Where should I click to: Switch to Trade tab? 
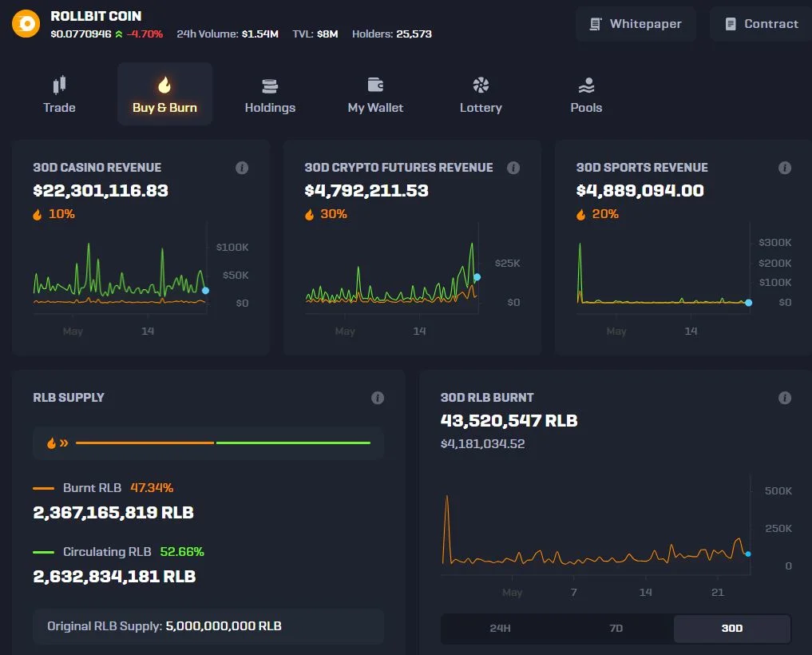[x=60, y=93]
